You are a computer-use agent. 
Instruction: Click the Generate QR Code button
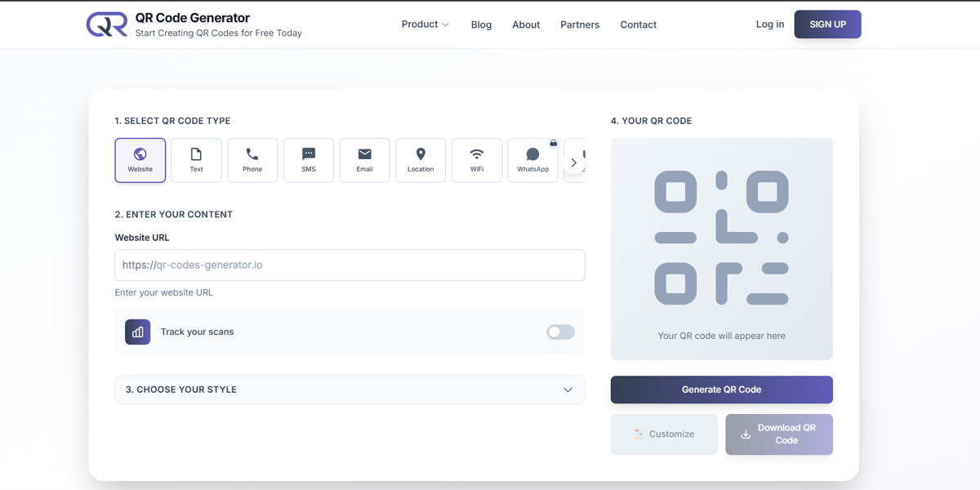(x=721, y=390)
